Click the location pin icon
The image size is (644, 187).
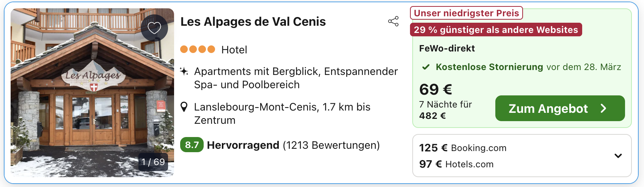[x=184, y=107]
